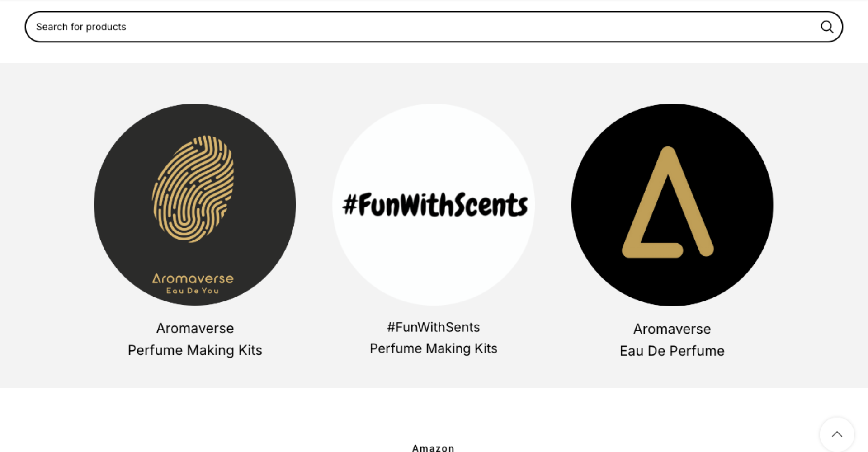The height and width of the screenshot is (452, 868).
Task: Focus the Search for products field
Action: tap(434, 27)
